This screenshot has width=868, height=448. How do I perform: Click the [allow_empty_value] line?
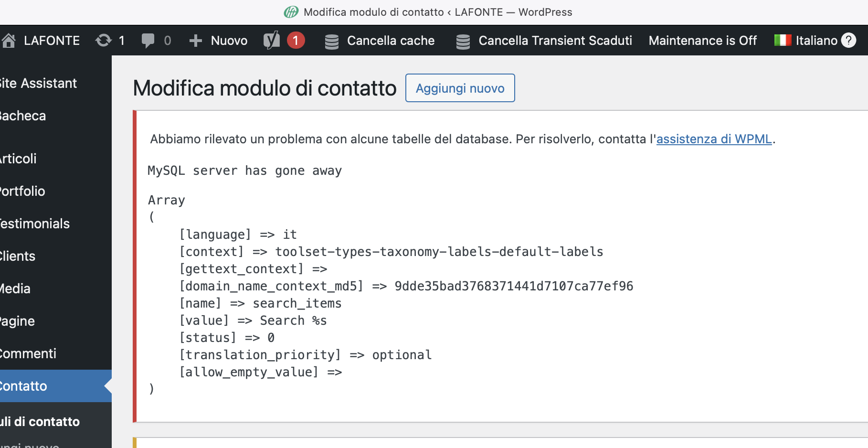(261, 372)
